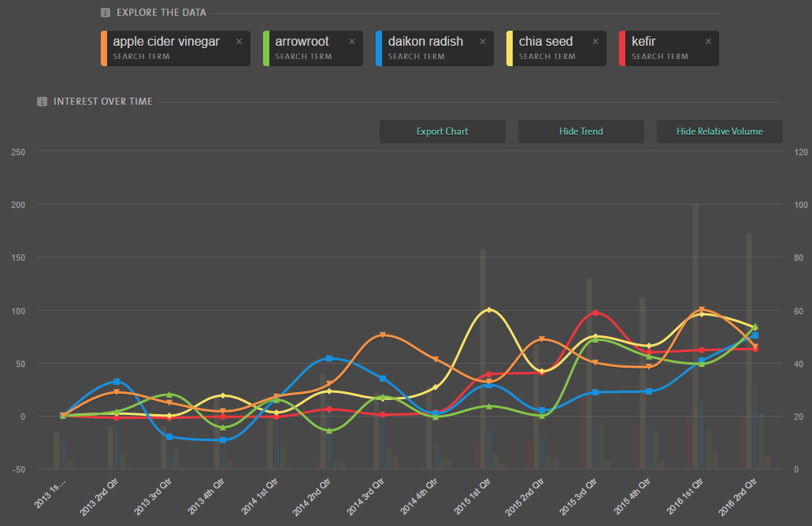Viewport: 812px width, 526px height.
Task: Remove the kefir search term
Action: tap(708, 42)
